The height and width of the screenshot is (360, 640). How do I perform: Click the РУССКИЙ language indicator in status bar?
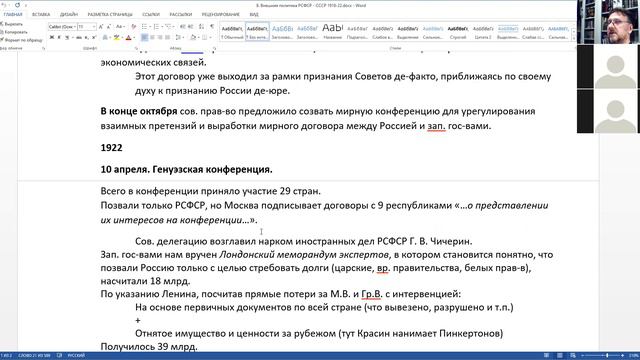tap(76, 356)
